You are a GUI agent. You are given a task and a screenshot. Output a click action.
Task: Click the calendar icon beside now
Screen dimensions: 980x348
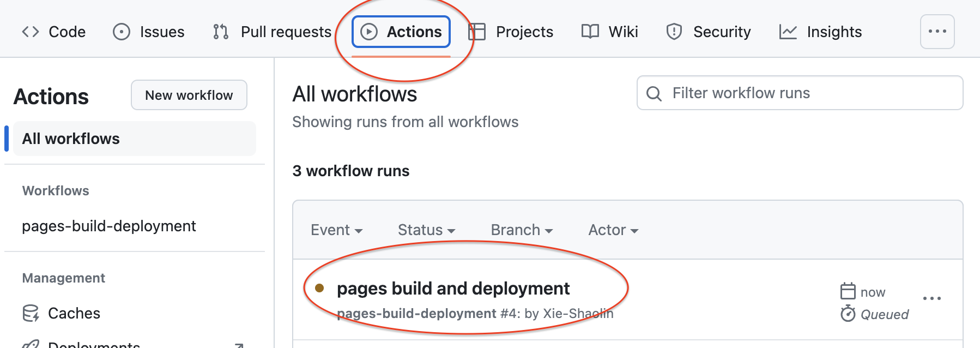pos(848,291)
